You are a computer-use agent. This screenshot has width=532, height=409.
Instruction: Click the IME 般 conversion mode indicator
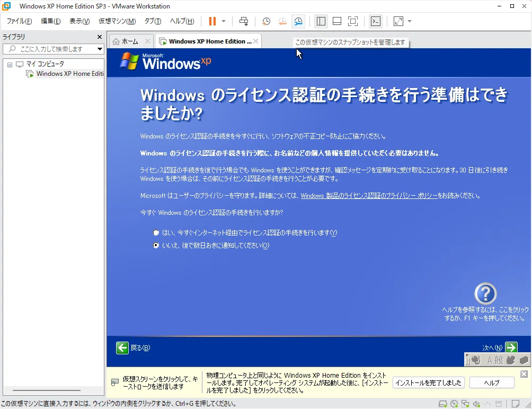click(x=499, y=360)
